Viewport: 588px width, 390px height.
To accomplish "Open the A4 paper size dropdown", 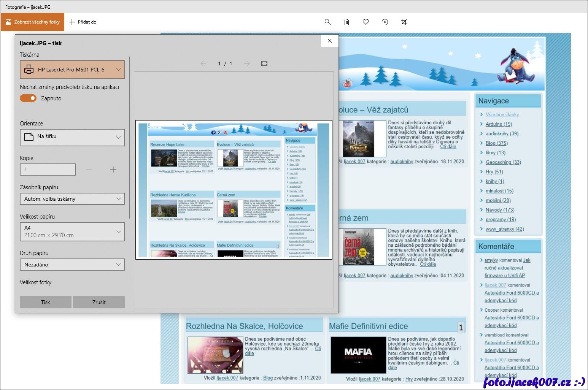I will pyautogui.click(x=72, y=231).
